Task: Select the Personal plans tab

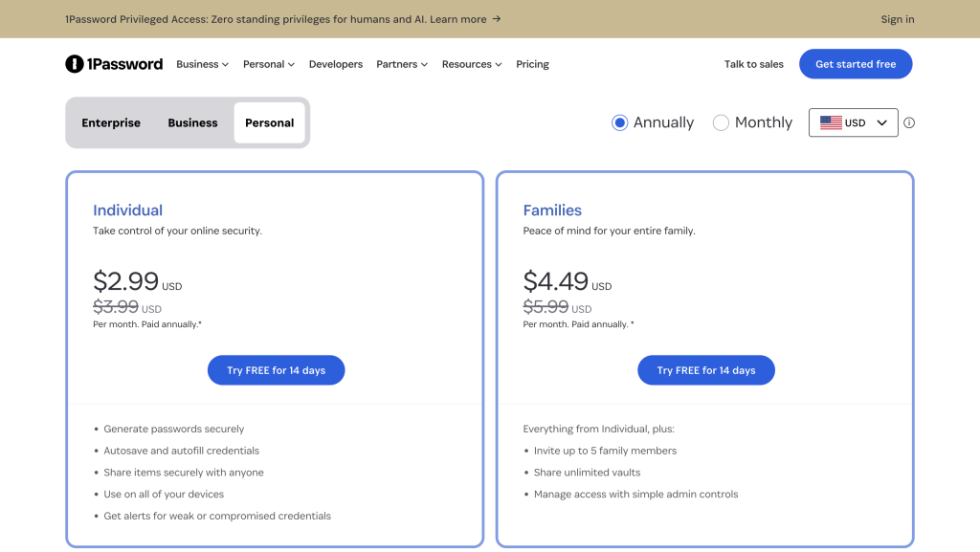Action: point(269,123)
